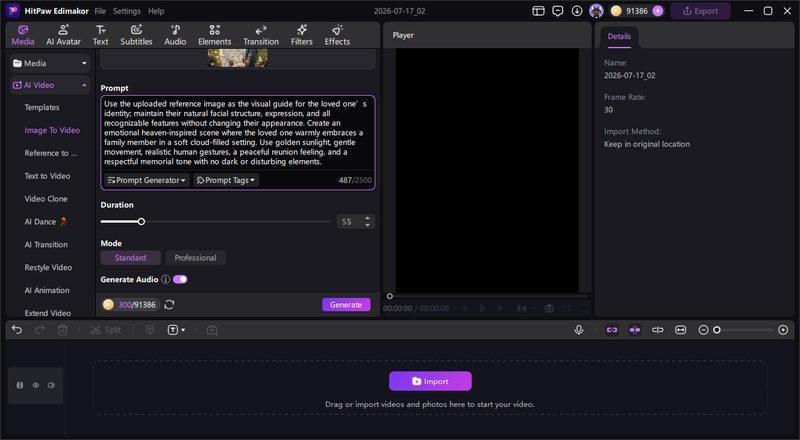
Task: Click inside the Prompt text box
Action: click(x=237, y=133)
